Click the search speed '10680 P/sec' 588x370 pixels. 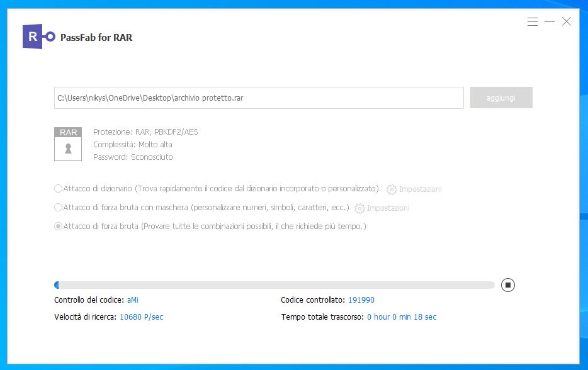142,317
